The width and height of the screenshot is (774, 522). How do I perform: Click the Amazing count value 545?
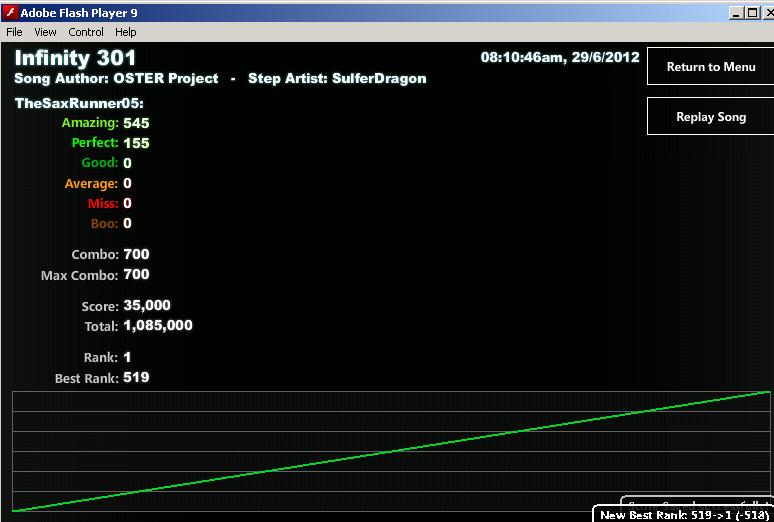pos(136,123)
